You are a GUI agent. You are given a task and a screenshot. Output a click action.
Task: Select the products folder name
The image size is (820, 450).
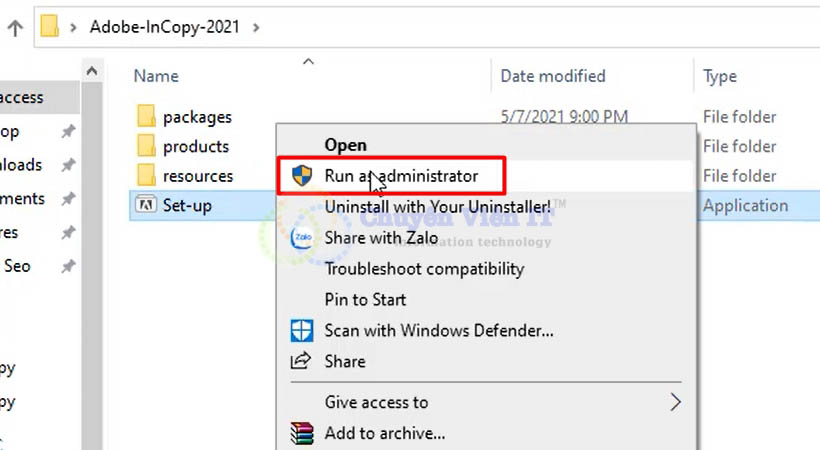tap(196, 146)
